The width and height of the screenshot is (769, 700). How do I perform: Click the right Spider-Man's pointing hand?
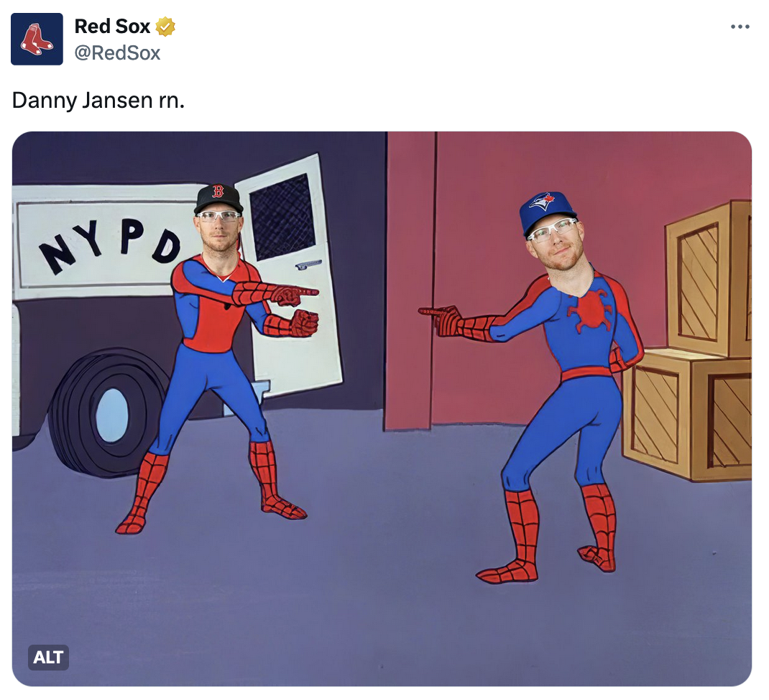coord(440,316)
